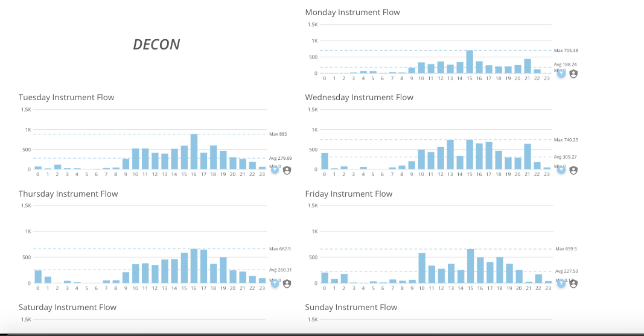Click the Saturday Instrument Flow title
The image size is (644, 336).
[68, 307]
